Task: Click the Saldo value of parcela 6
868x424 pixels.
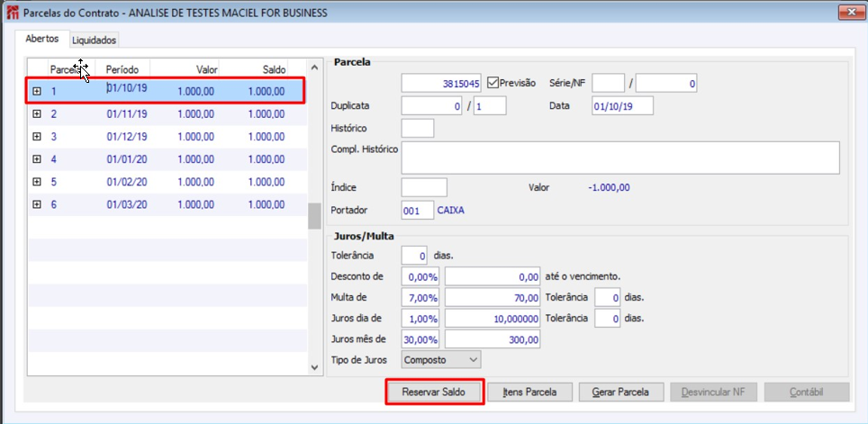Action: 267,205
